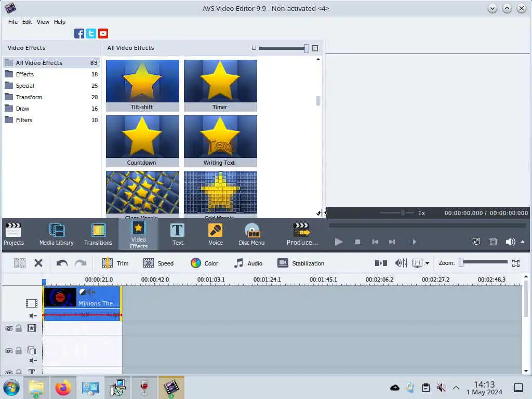Select the Timer effect thumbnail
The width and height of the screenshot is (532, 399).
point(220,85)
